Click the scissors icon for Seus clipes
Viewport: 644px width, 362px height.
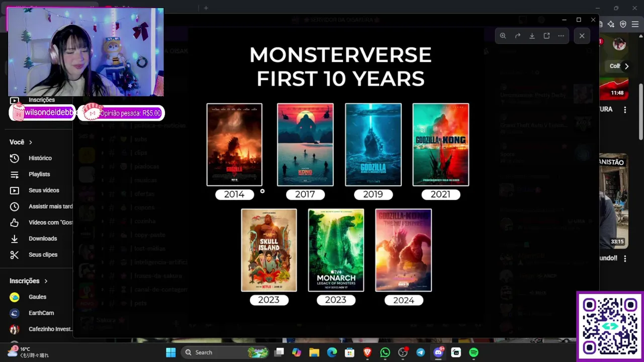click(15, 255)
